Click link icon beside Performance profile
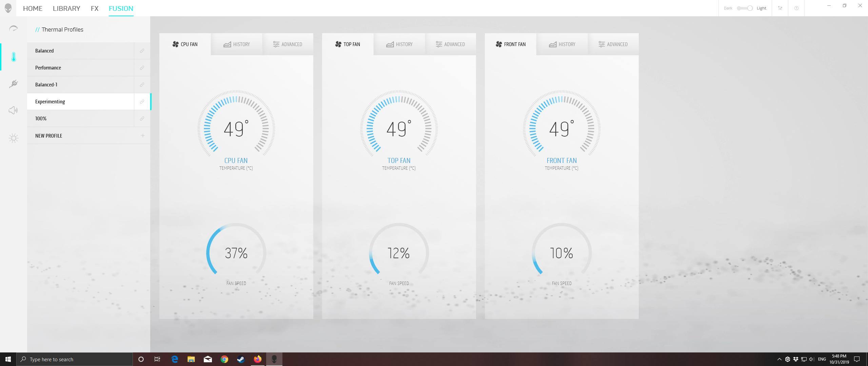 coord(142,68)
